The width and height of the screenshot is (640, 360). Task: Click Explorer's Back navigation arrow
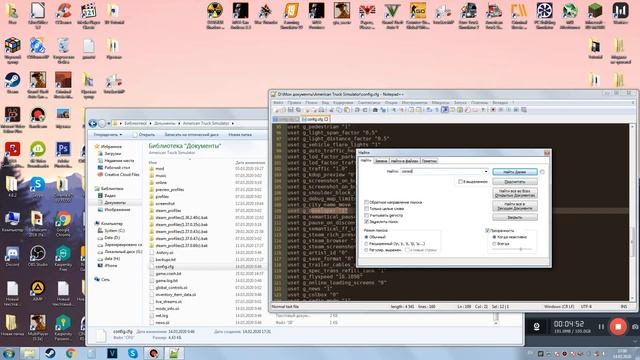coord(93,123)
